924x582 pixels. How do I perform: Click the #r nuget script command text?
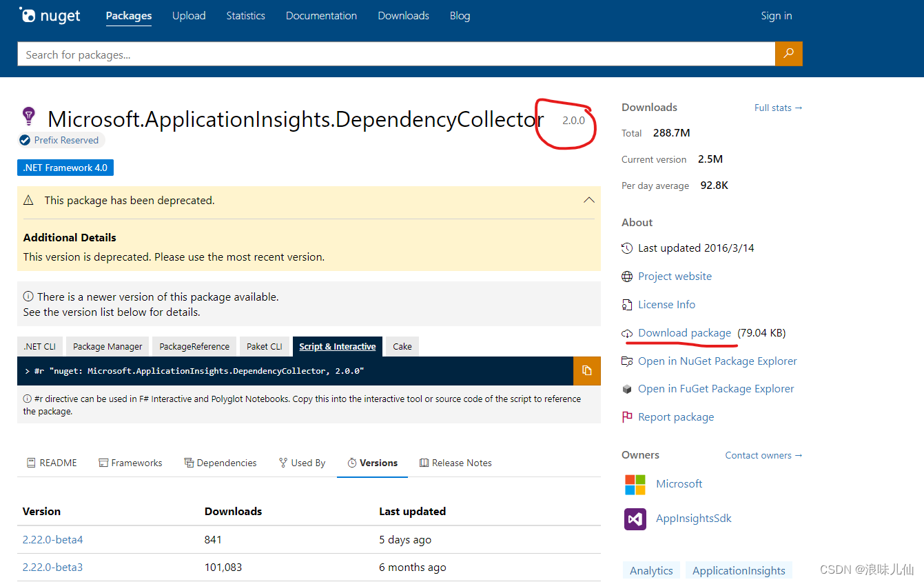pyautogui.click(x=198, y=371)
